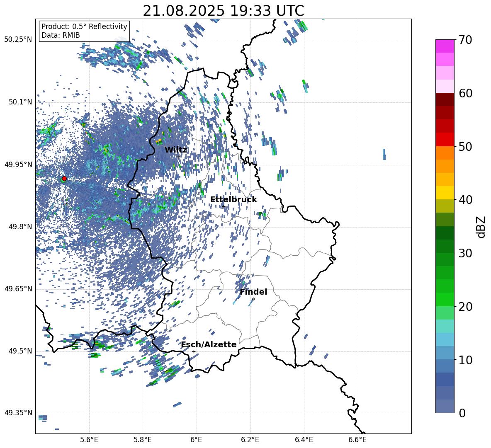The width and height of the screenshot is (491, 448).
Task: Click the Wiltz city label
Action: tap(176, 150)
